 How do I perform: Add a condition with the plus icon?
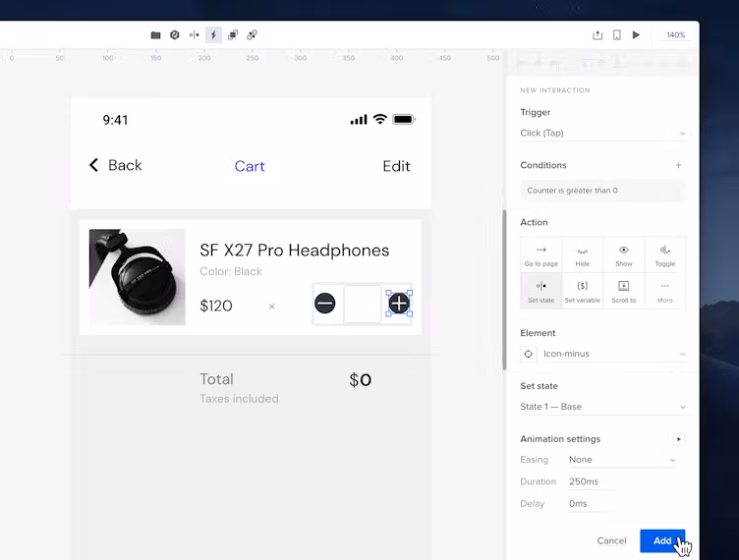pyautogui.click(x=679, y=165)
